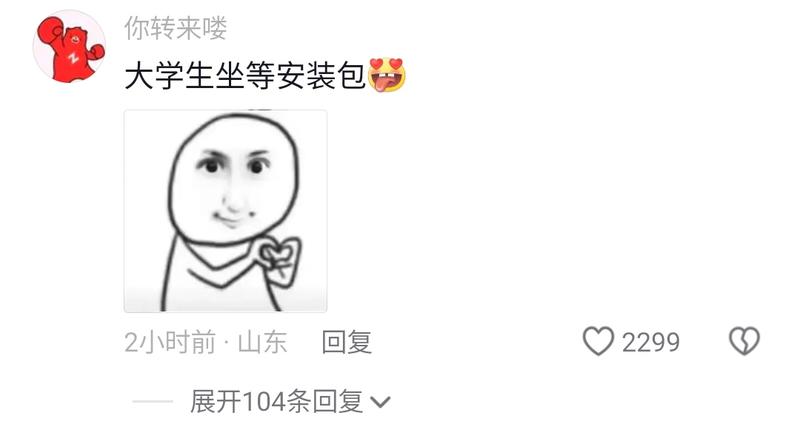The height and width of the screenshot is (447, 800).
Task: Tap the boxing glove on avatar
Action: point(51,31)
